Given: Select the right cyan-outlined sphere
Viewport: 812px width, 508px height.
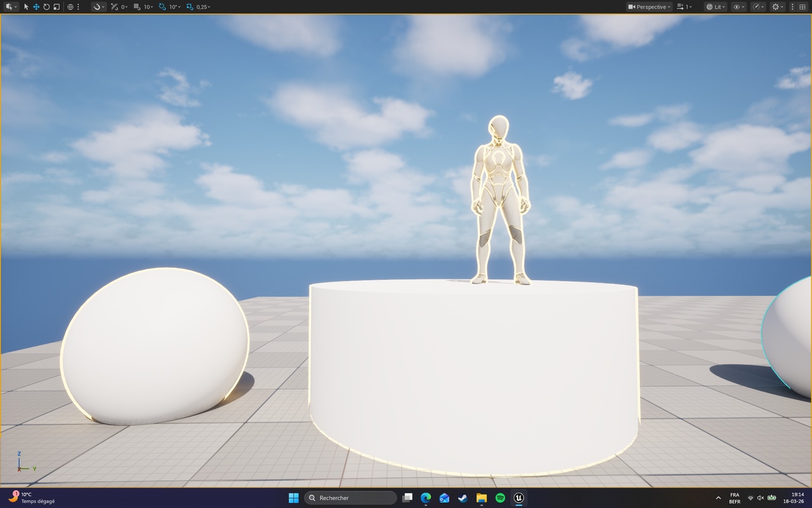Looking at the screenshot, I should click(x=787, y=337).
